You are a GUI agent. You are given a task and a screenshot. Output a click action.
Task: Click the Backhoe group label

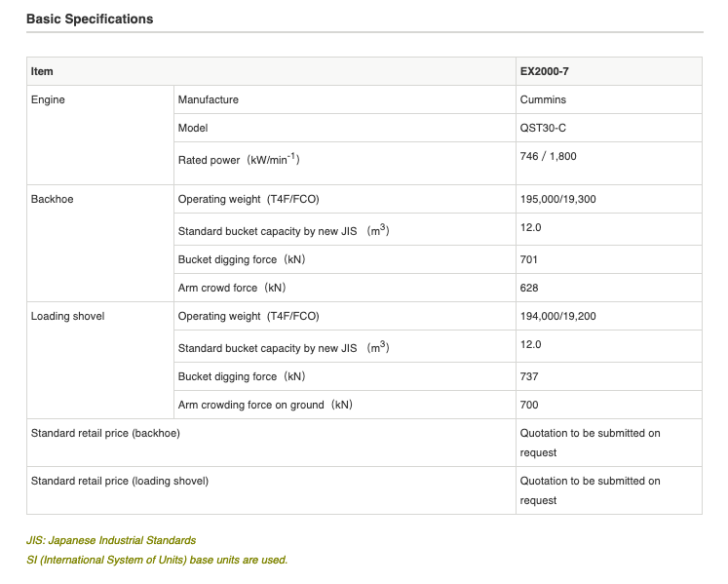(52, 199)
